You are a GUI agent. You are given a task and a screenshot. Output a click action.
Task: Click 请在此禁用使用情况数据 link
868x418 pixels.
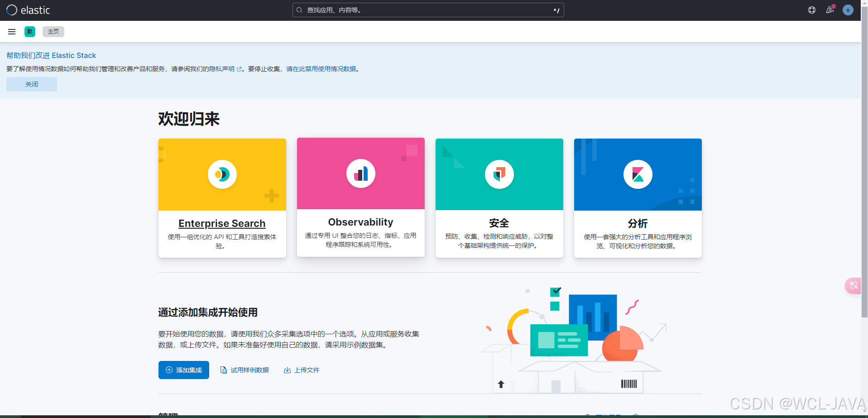(x=321, y=69)
